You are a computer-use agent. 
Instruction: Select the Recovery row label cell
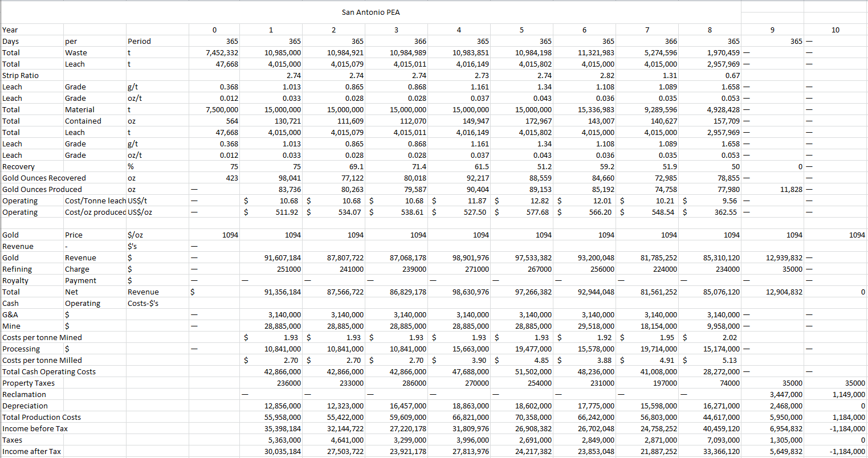point(19,167)
